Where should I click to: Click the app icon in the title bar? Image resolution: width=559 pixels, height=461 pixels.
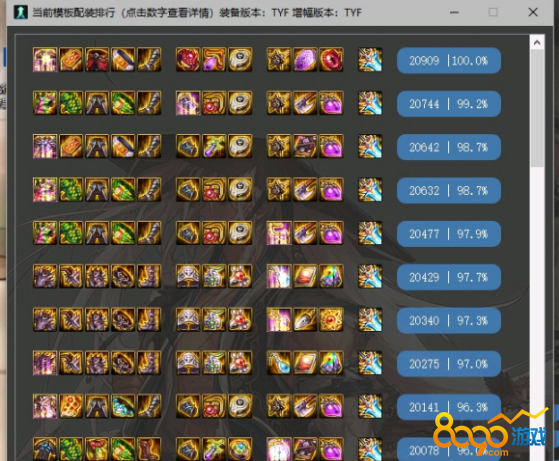point(21,12)
